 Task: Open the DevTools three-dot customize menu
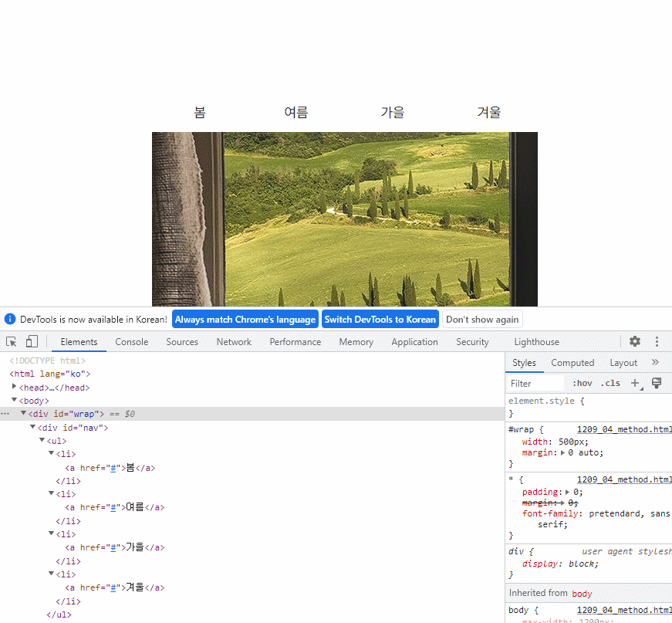click(x=657, y=341)
